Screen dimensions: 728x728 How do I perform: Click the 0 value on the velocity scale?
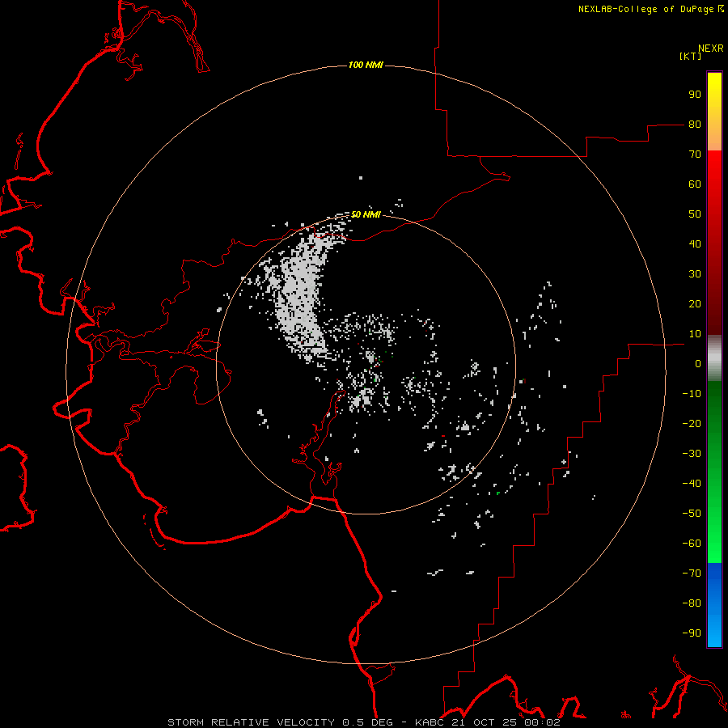(x=698, y=364)
